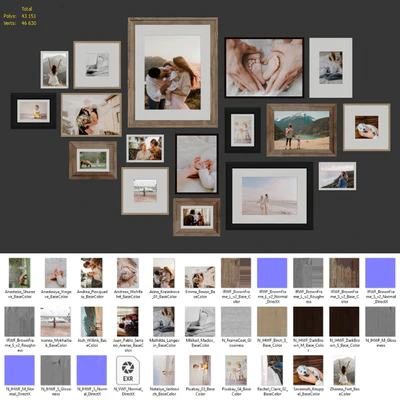Select the brown frame with horse in field
Image resolution: width=400 pixels, height=400 pixels.
click(93, 160)
